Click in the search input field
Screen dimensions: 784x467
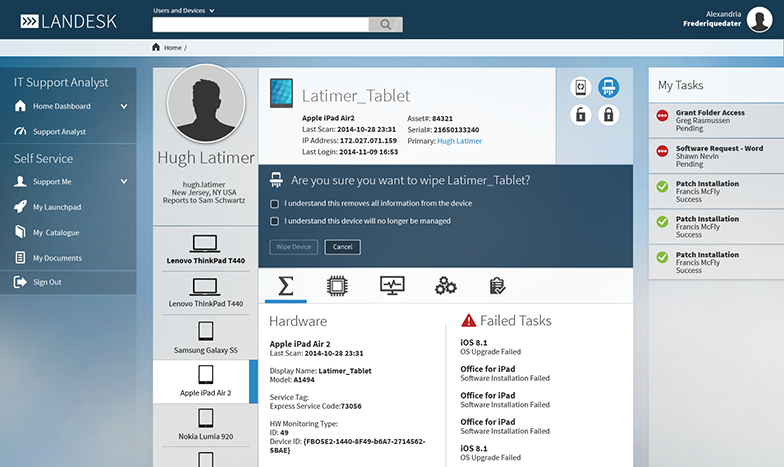click(260, 25)
